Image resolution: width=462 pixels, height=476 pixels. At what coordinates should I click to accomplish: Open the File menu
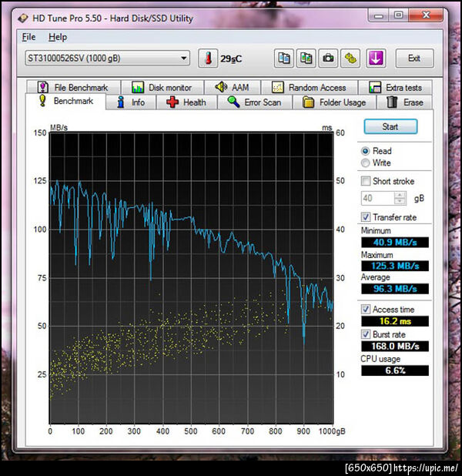[28, 37]
